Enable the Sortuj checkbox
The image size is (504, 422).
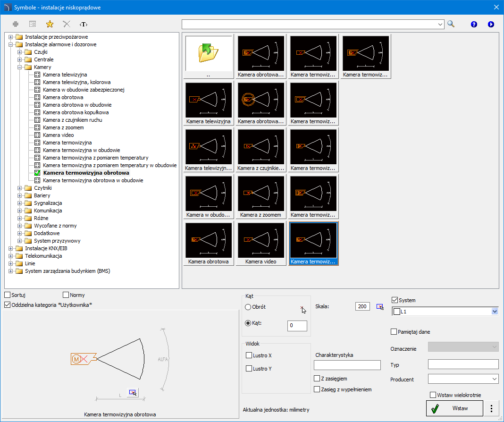tap(8, 295)
